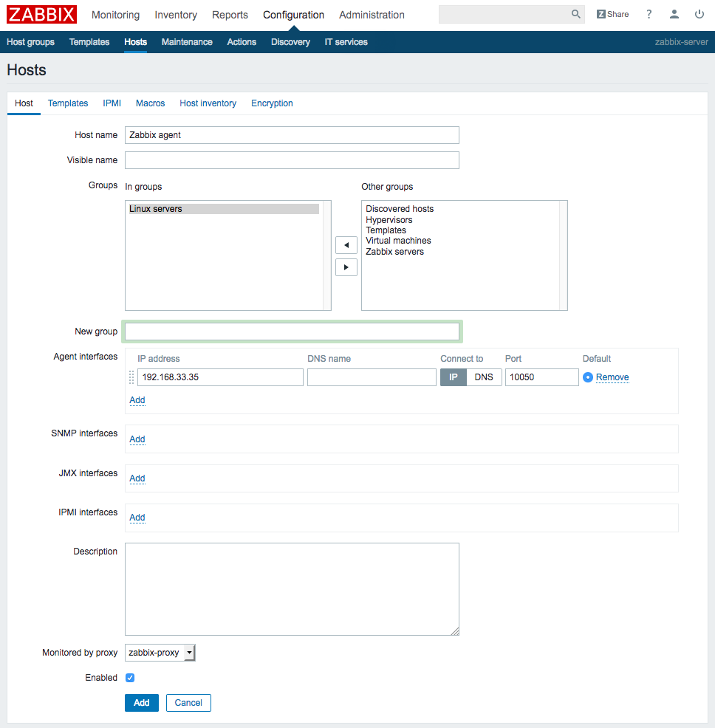Go to IT services submenu
715x728 pixels.
346,42
